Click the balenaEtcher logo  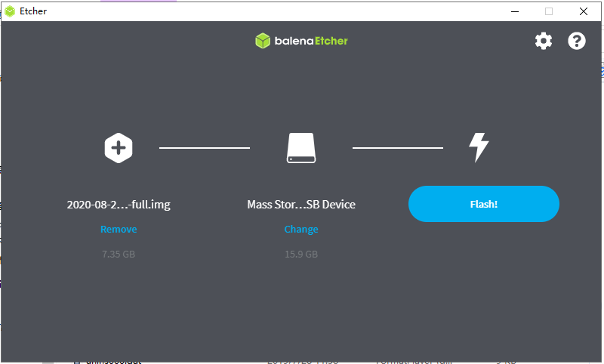[301, 41]
